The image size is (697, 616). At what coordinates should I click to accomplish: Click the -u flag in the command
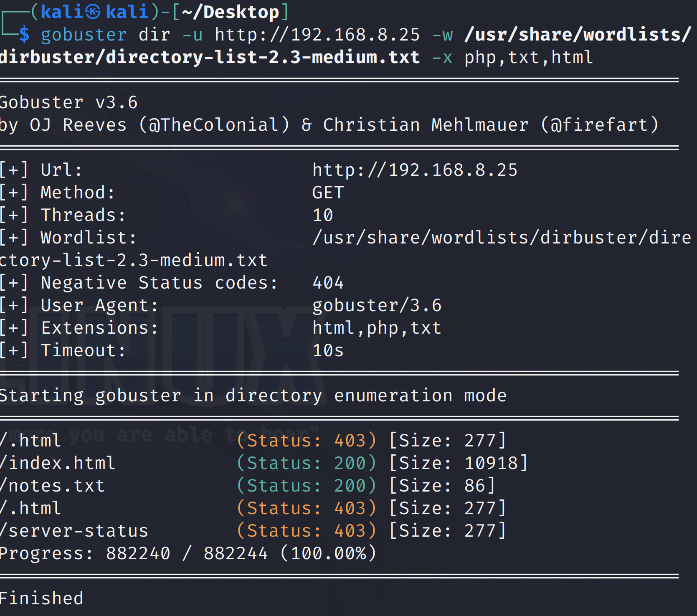point(193,35)
